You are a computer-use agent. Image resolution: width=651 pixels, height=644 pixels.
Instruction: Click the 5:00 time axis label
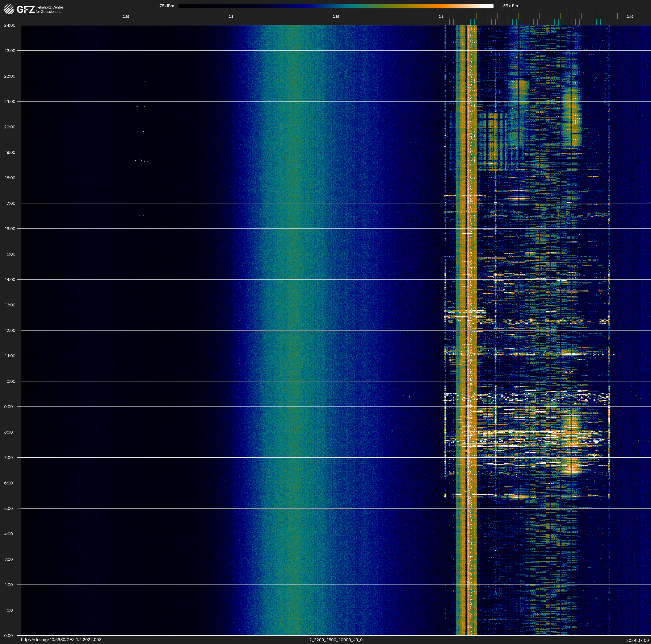(8, 508)
